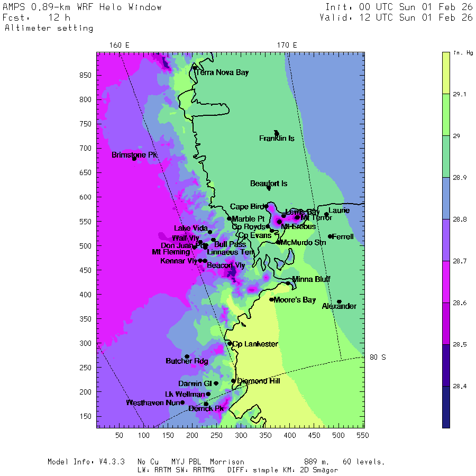
Task: Click the 170 E longitude label
Action: point(287,45)
